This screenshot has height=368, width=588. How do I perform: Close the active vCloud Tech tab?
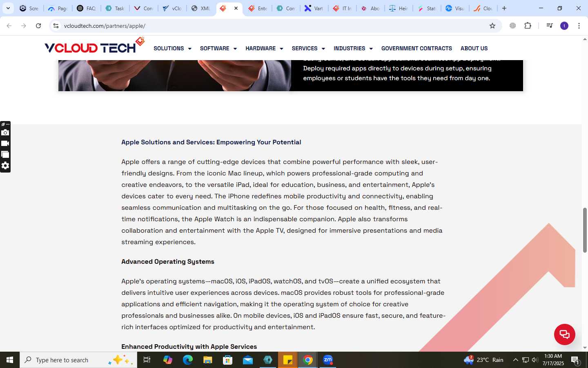click(236, 8)
